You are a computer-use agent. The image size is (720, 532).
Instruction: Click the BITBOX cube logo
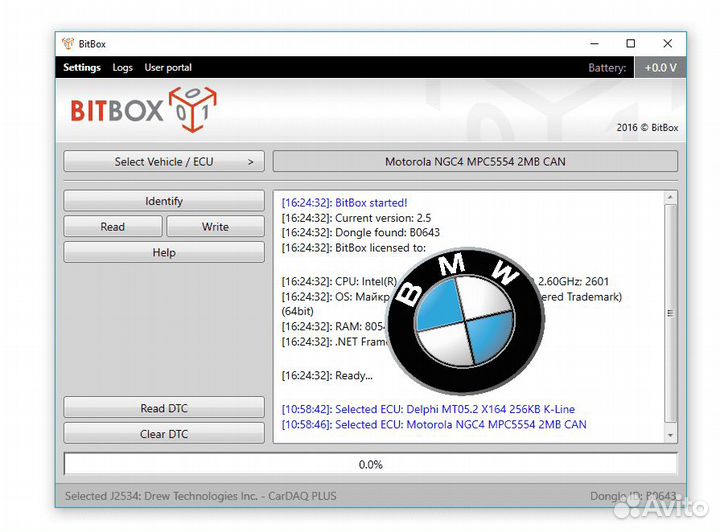coord(192,109)
